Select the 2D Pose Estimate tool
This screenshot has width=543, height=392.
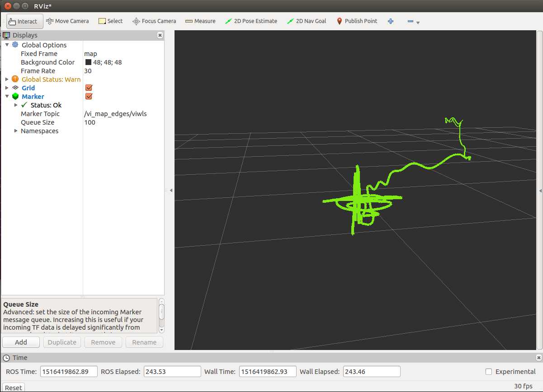pyautogui.click(x=251, y=21)
